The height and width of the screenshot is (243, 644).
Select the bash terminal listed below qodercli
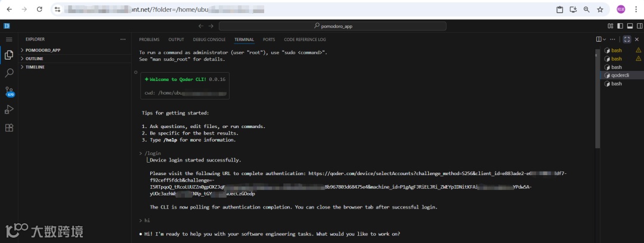click(622, 83)
